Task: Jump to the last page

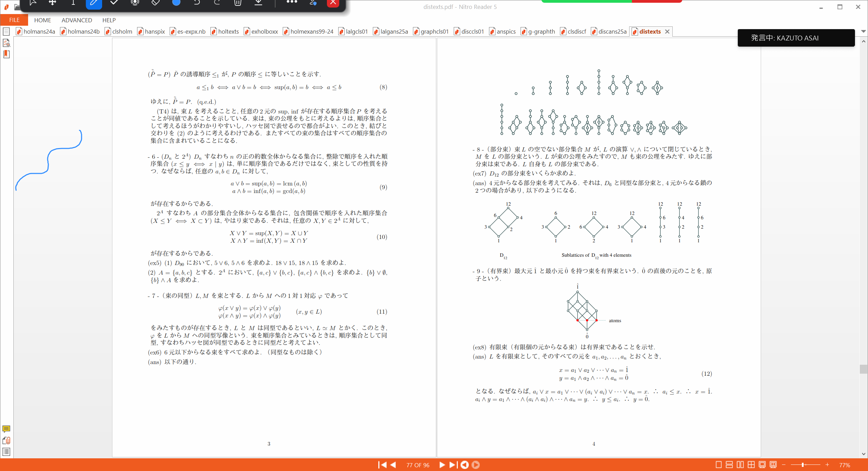Action: click(453, 465)
